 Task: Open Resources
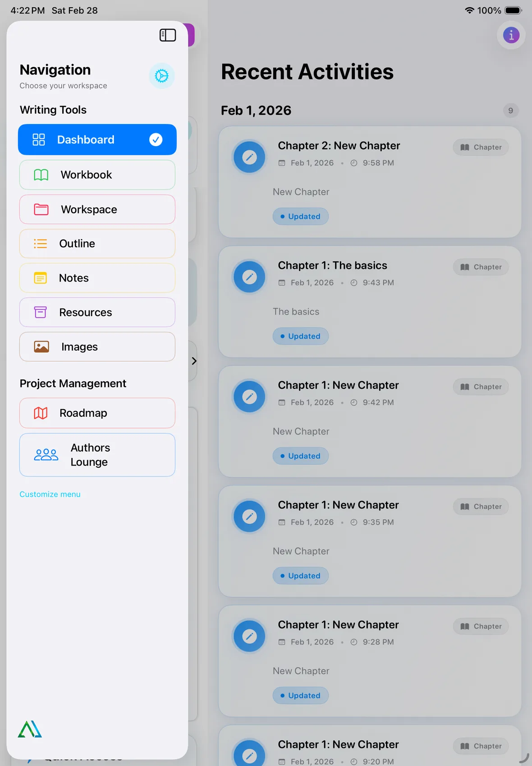coord(97,312)
